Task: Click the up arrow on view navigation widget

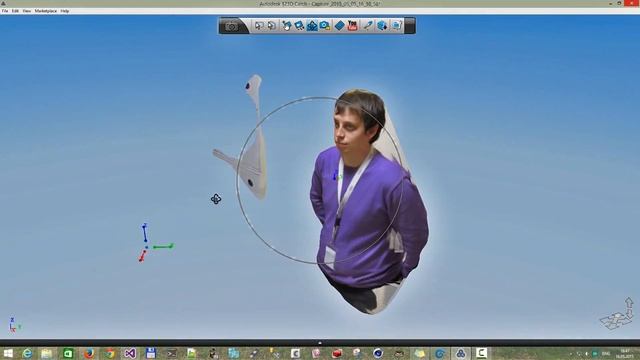Action: click(x=629, y=302)
